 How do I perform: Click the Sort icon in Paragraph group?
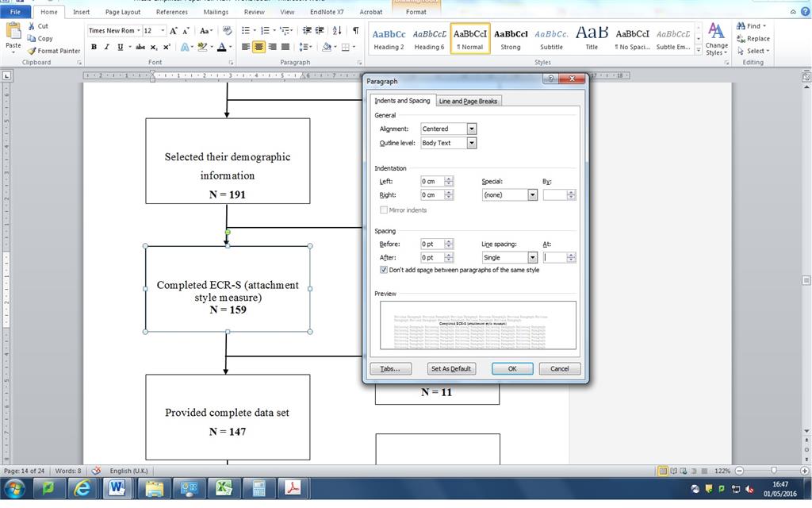[336, 31]
